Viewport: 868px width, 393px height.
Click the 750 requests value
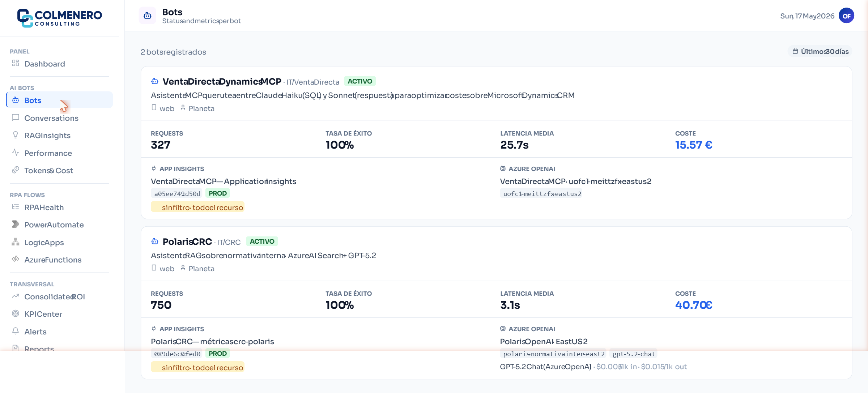pos(161,305)
